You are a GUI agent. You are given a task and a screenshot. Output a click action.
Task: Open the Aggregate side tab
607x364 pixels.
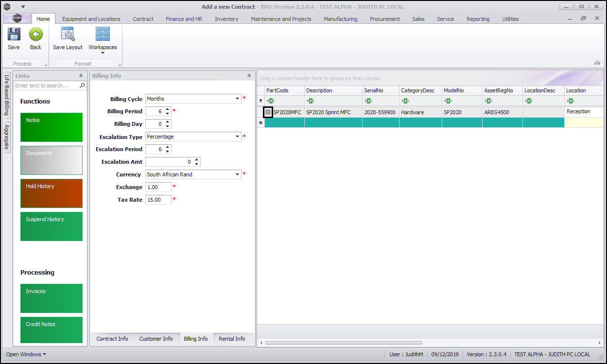pyautogui.click(x=7, y=137)
